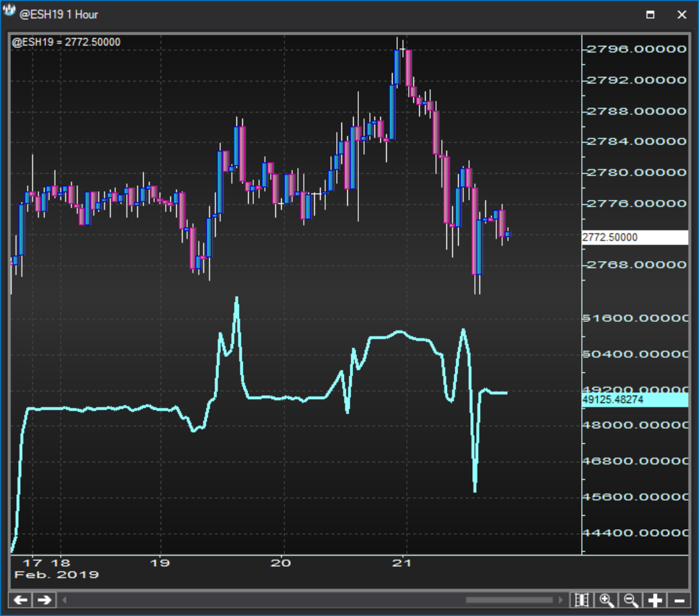Click the 2768.00000 price axis label

(637, 265)
